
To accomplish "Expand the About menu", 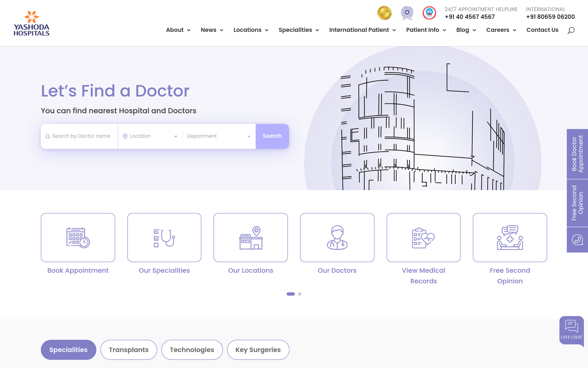I will 178,30.
